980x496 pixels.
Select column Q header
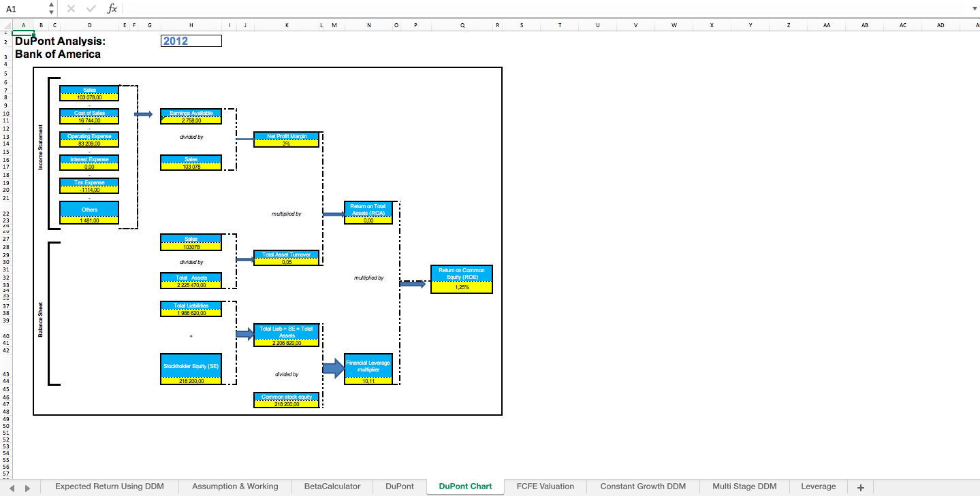[x=462, y=25]
